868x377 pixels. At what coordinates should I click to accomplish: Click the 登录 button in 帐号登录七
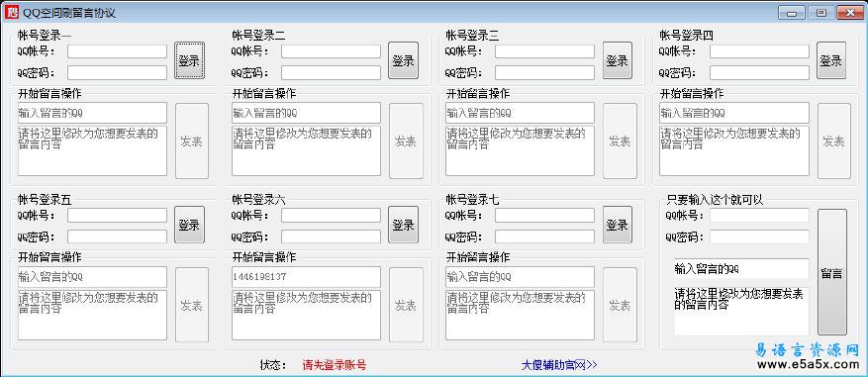tap(618, 225)
